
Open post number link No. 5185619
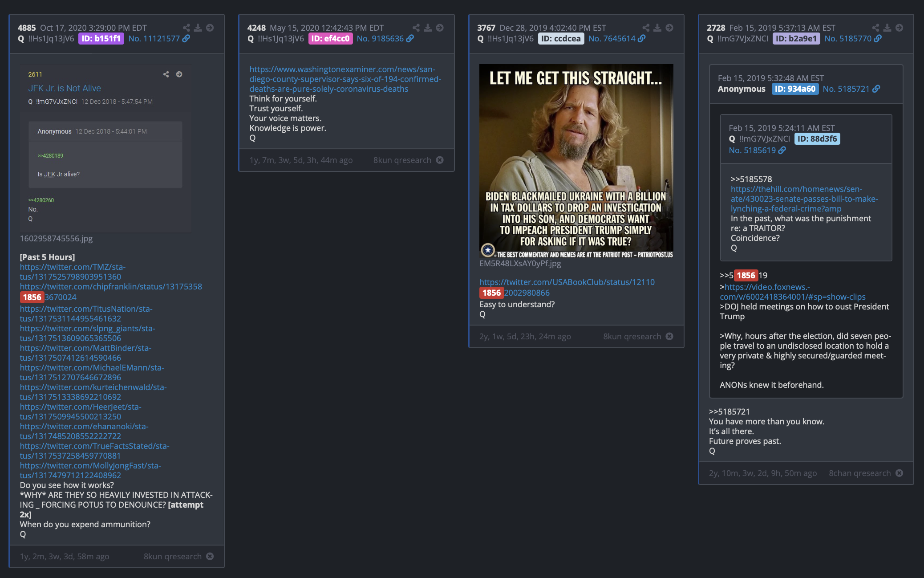tap(752, 151)
